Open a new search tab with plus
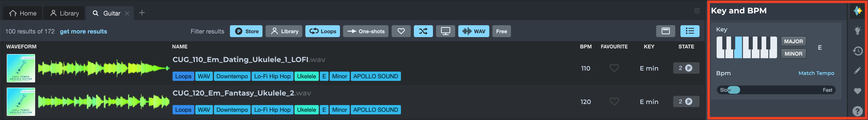The image size is (868, 120). coord(142,13)
